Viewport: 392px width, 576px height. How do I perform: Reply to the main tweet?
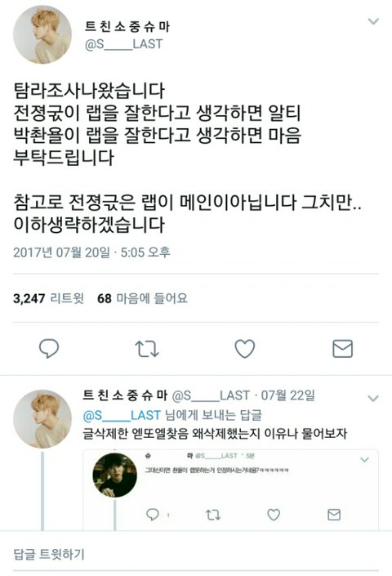tap(49, 348)
